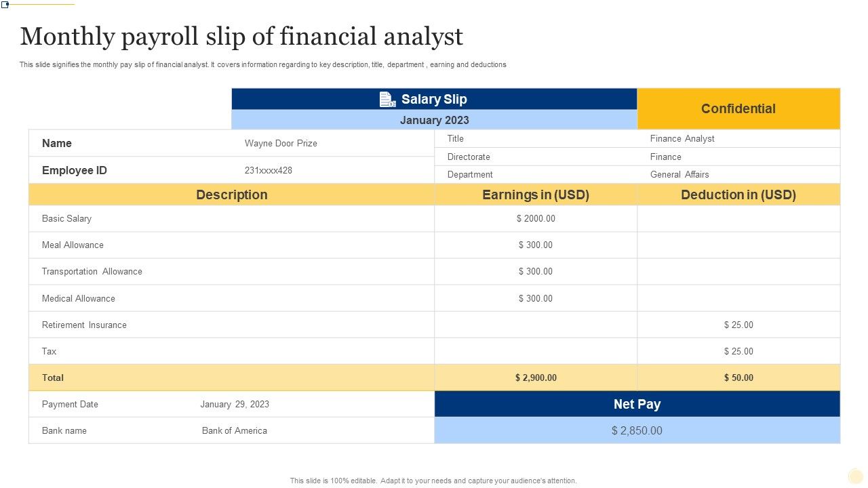Click the total deduction '$ 50.00'
Viewport: 868px width, 488px height.
click(x=738, y=378)
